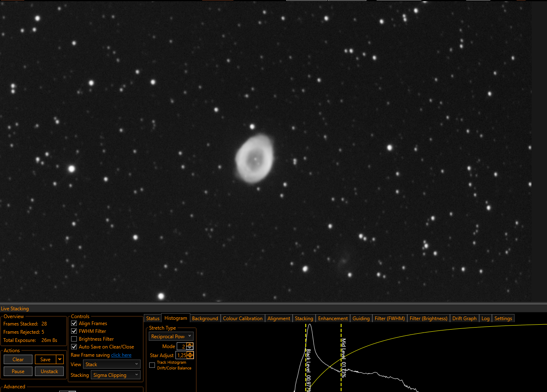Open the Save button's dropdown arrow
Image resolution: width=547 pixels, height=392 pixels.
pyautogui.click(x=60, y=359)
